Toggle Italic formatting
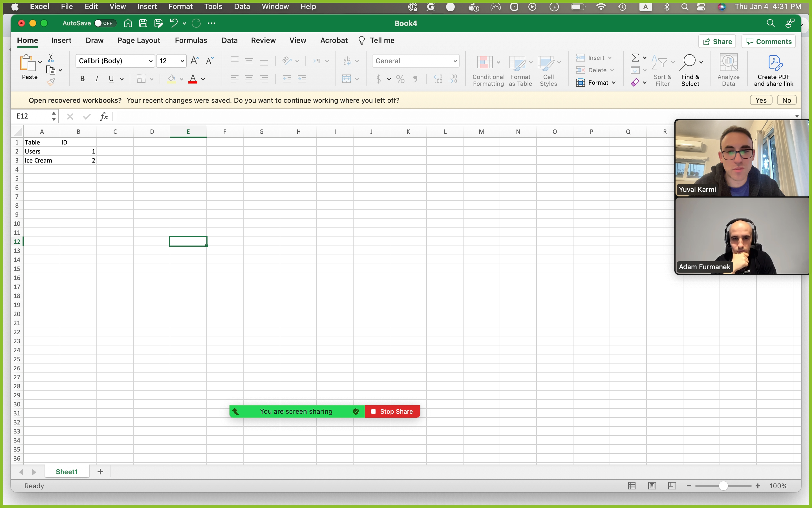 (x=97, y=79)
